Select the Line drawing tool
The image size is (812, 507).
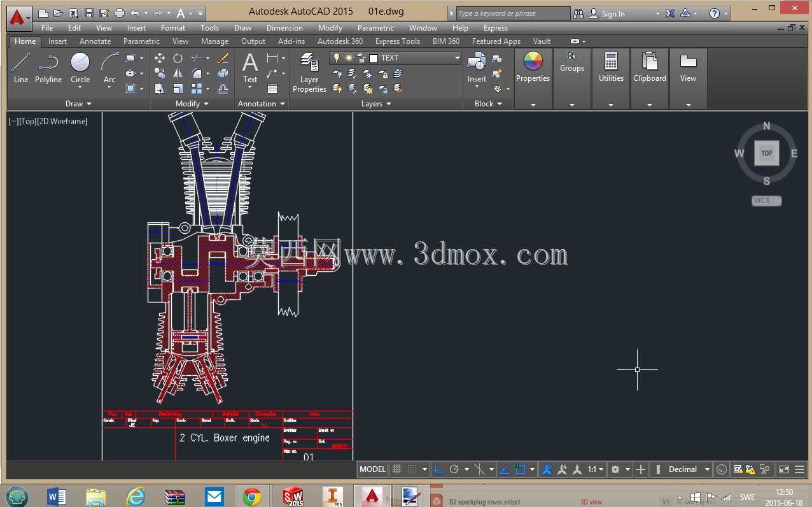point(20,68)
